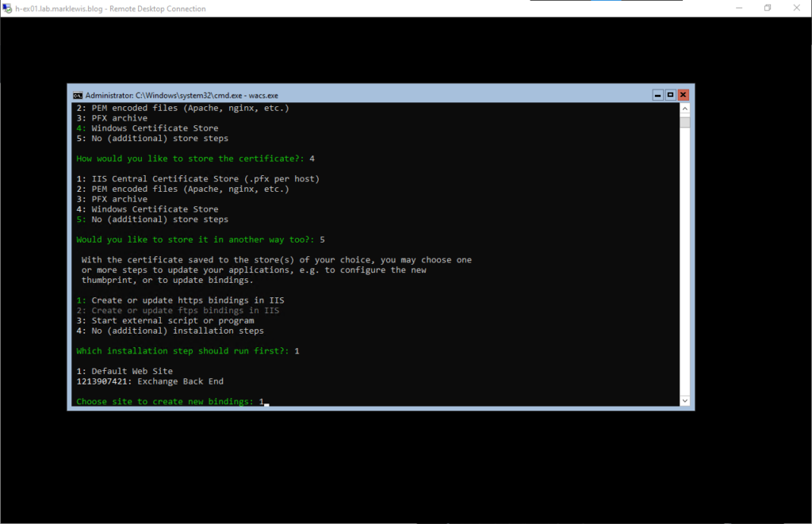Click the Remote Desktop Connection app icon
This screenshot has width=812, height=524.
pyautogui.click(x=7, y=8)
